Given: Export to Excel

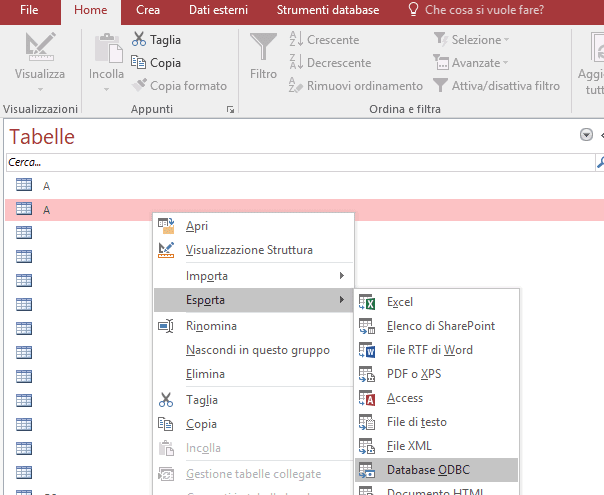Looking at the screenshot, I should (x=436, y=302).
